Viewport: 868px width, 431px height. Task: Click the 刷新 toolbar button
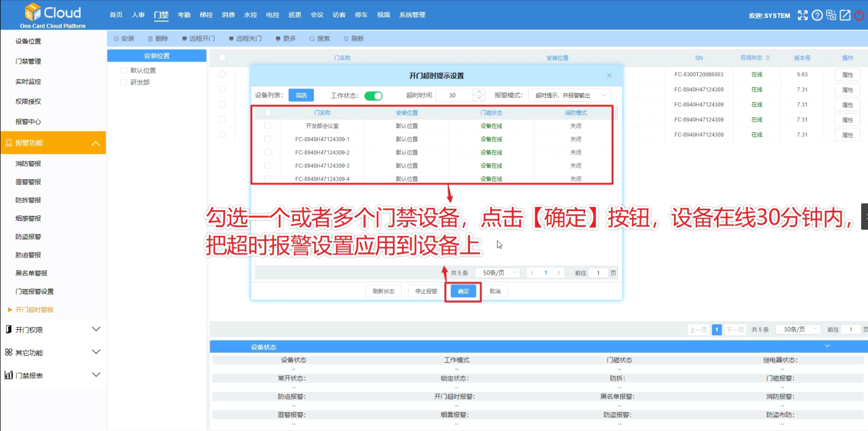pos(354,38)
